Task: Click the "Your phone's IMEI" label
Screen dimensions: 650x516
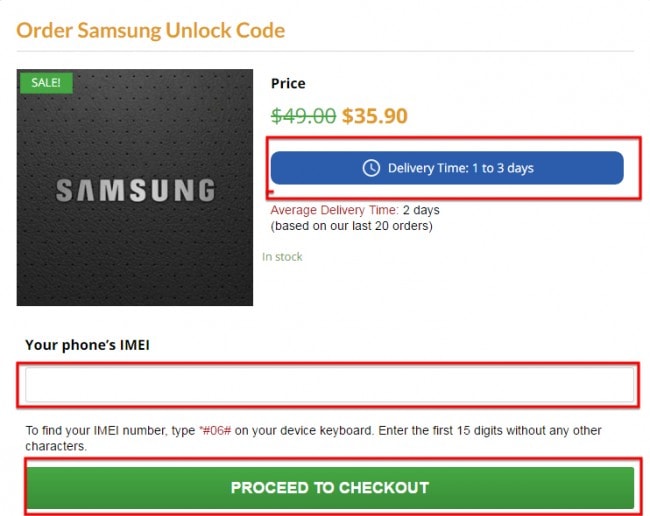Action: (88, 345)
